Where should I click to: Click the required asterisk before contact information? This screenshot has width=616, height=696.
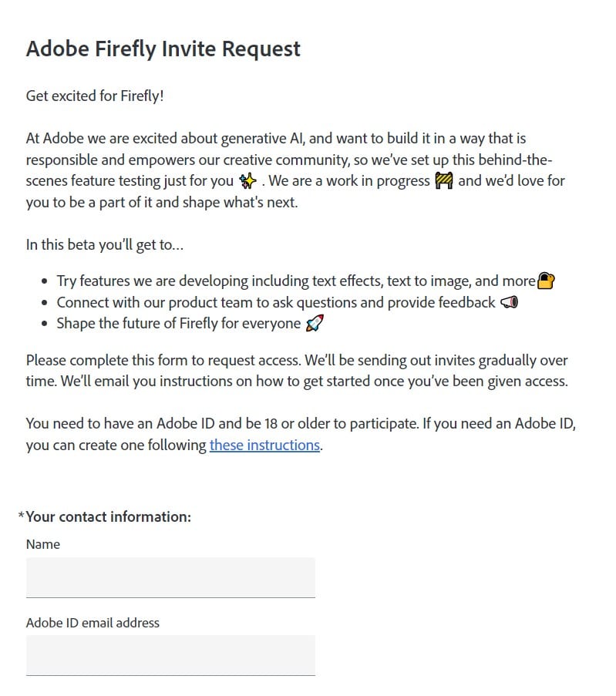point(21,516)
